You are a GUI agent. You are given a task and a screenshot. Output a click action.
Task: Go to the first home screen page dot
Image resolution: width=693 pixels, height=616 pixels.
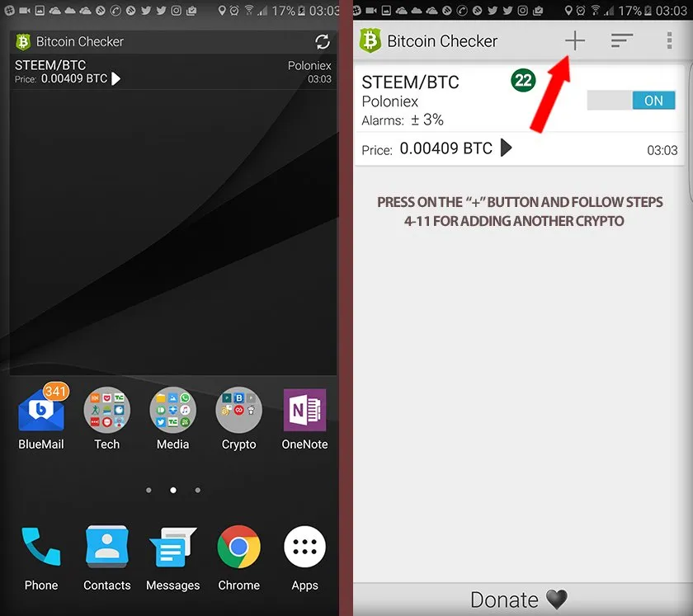point(148,490)
